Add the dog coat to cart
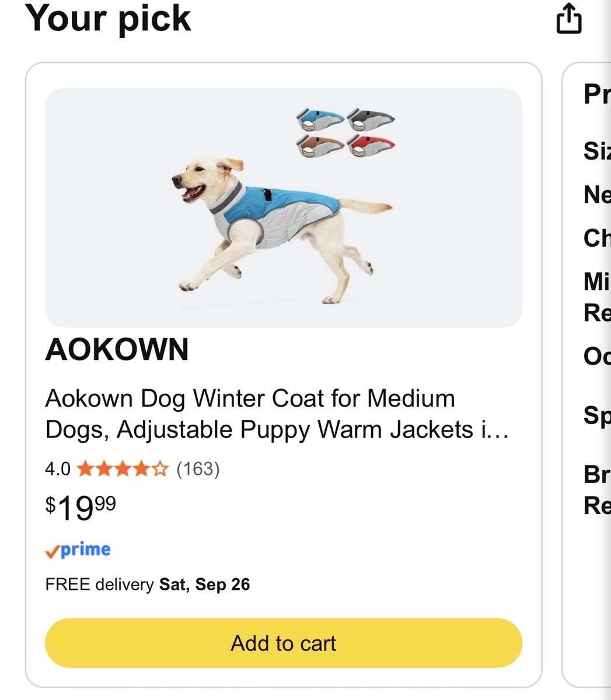The width and height of the screenshot is (611, 700). click(x=284, y=643)
